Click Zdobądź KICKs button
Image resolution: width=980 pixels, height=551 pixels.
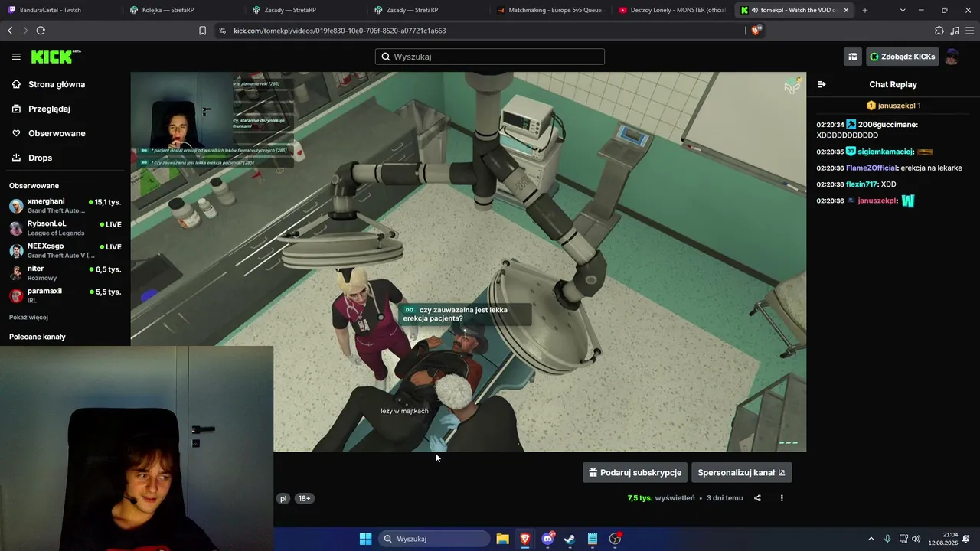click(902, 57)
